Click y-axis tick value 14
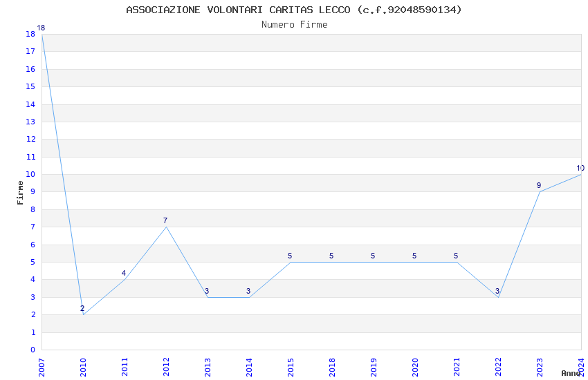Screen dimensions: 588x380 point(30,104)
